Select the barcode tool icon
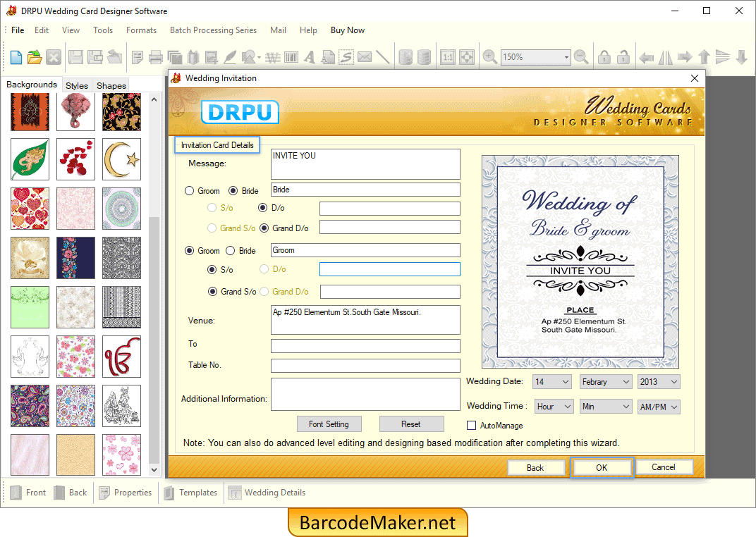756x537 pixels. coord(291,57)
